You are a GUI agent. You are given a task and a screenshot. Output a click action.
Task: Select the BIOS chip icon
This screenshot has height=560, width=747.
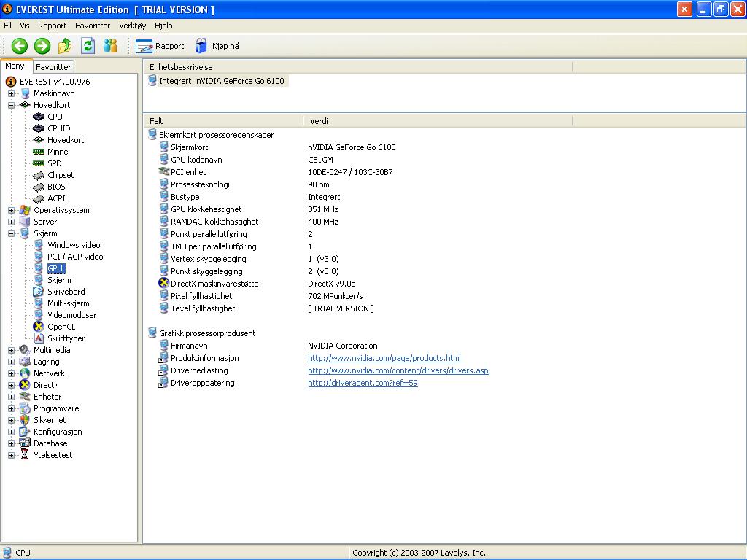coord(39,187)
